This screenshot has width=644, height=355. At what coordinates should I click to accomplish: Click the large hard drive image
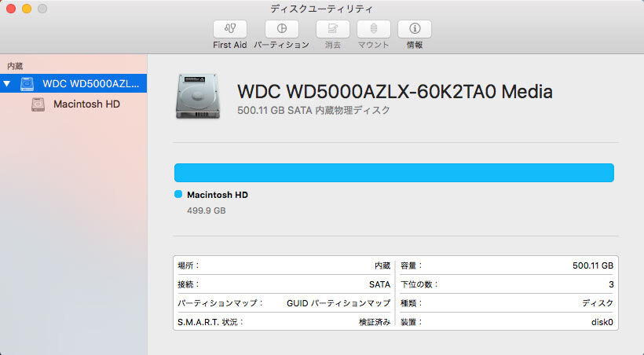(x=198, y=96)
